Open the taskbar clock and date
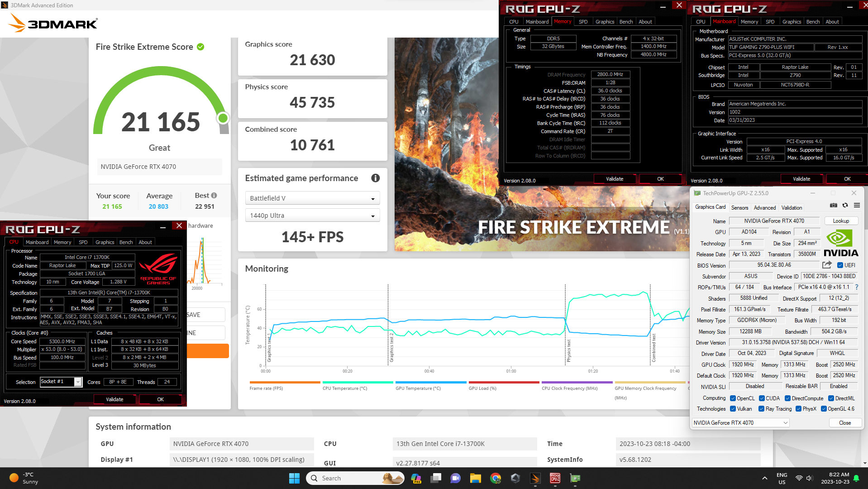868x489 pixels. click(x=835, y=478)
